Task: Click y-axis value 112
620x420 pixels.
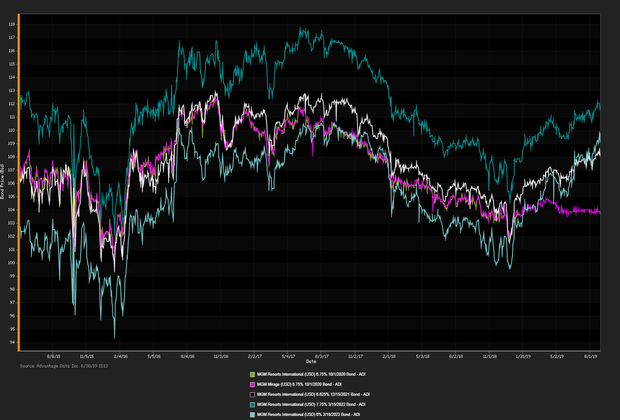Action: [x=11, y=104]
